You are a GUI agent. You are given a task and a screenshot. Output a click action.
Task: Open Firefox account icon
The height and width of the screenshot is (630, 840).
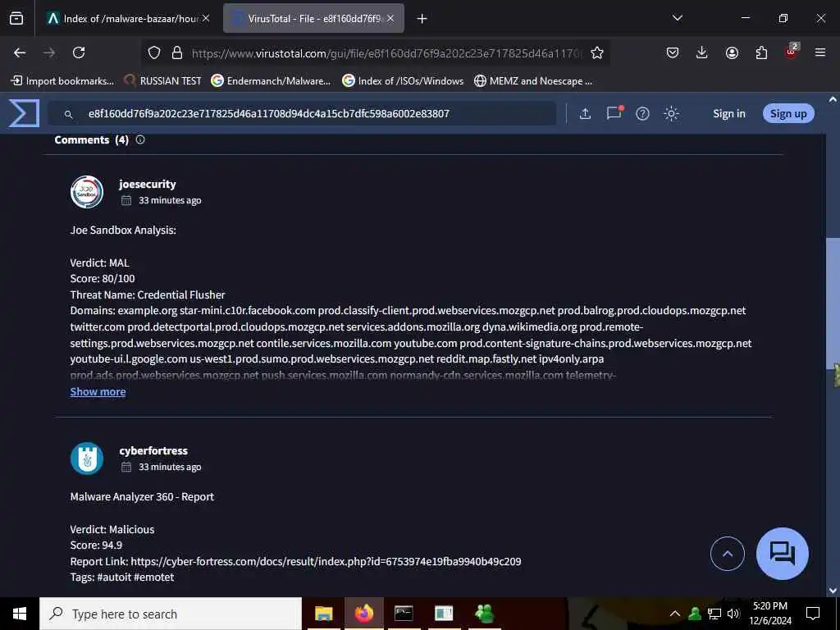pos(732,52)
